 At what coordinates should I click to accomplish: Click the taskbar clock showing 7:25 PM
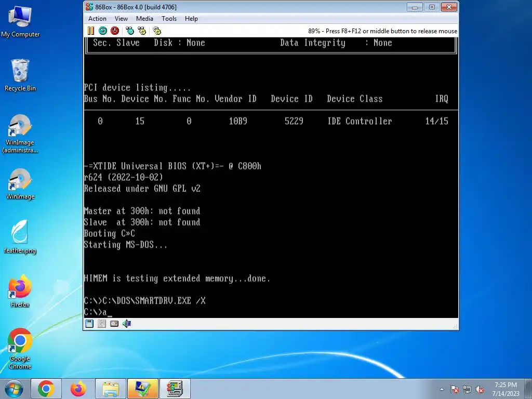(506, 389)
